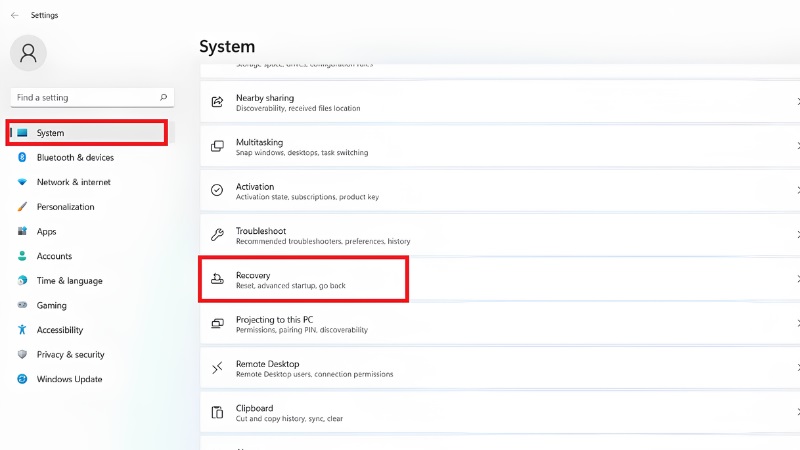Click the Clipboard icon

pos(217,412)
